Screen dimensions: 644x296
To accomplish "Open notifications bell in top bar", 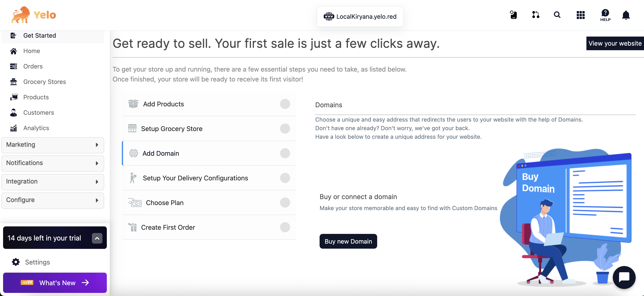I will pos(626,15).
